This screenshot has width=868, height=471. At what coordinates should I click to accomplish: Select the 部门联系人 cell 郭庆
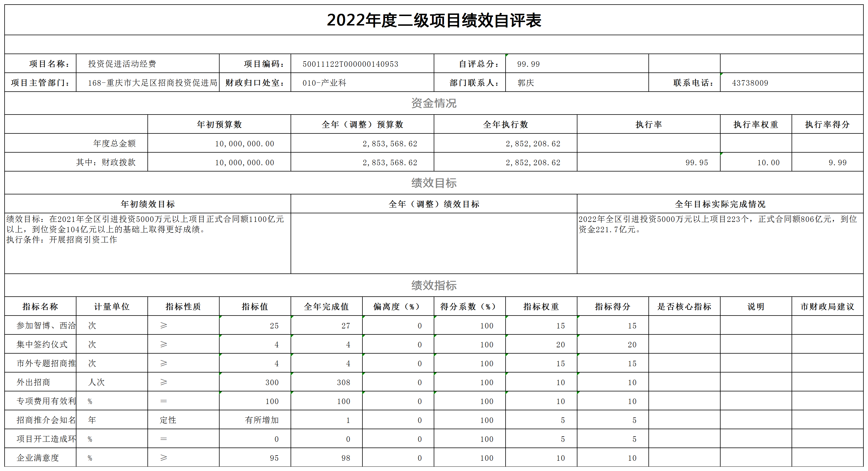(x=577, y=82)
